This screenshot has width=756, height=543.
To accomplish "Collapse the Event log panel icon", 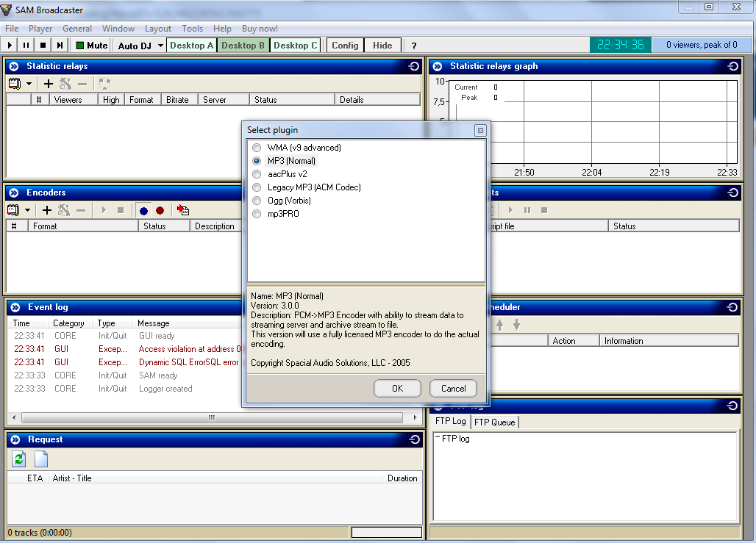I will pos(15,307).
